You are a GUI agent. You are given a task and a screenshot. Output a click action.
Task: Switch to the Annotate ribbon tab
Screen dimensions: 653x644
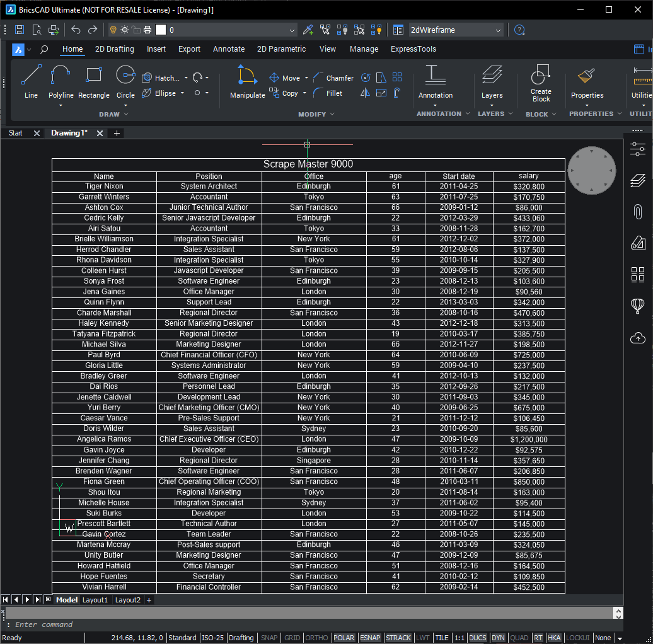click(x=229, y=49)
